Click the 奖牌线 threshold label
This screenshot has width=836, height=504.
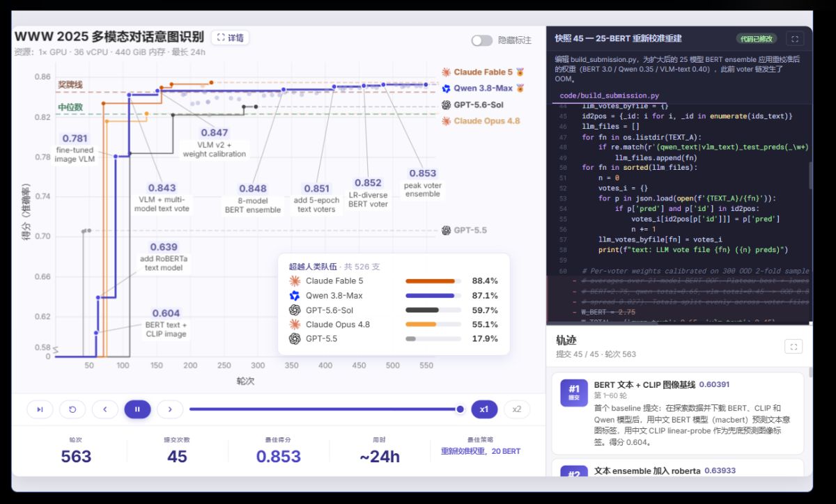coord(70,84)
